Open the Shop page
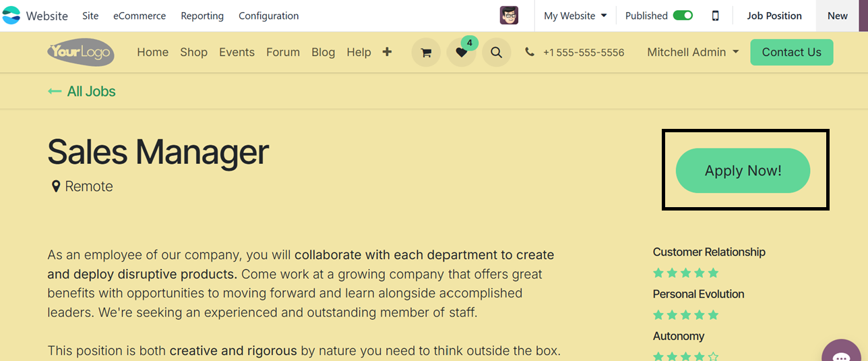Screen dimensions: 868x361 (x=193, y=52)
